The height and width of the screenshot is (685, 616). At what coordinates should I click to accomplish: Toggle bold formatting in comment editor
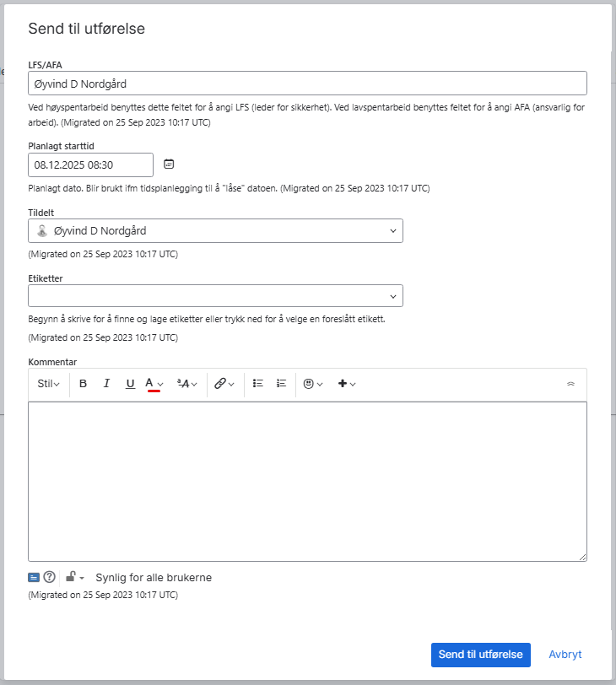(83, 384)
